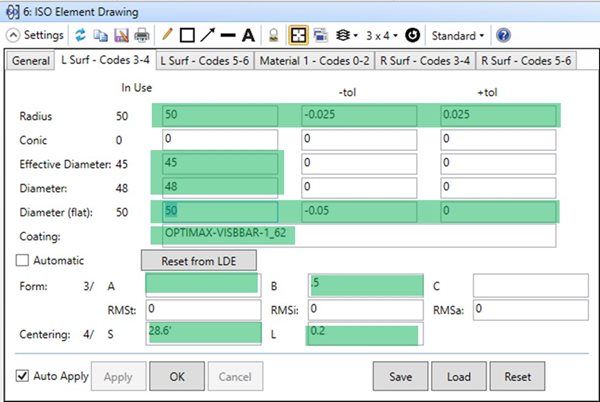Click the refresh/update icon in toolbar

81,35
